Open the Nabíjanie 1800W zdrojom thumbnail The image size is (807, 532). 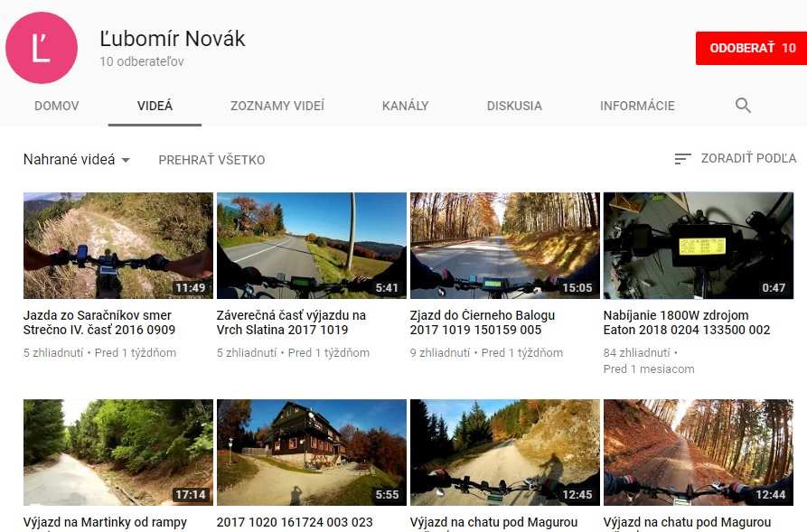point(699,246)
